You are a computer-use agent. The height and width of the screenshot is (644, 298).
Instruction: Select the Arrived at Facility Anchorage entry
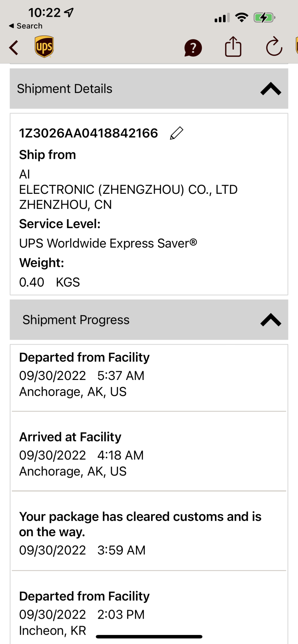(82, 454)
